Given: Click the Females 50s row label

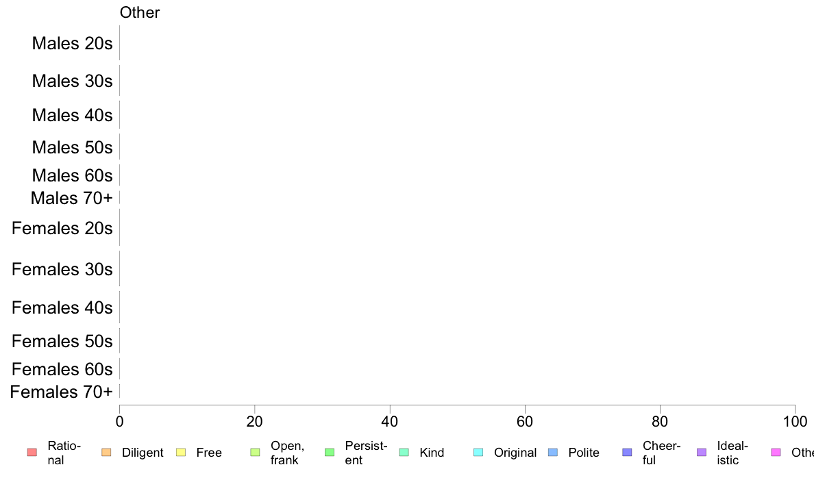Looking at the screenshot, I should coord(62,342).
